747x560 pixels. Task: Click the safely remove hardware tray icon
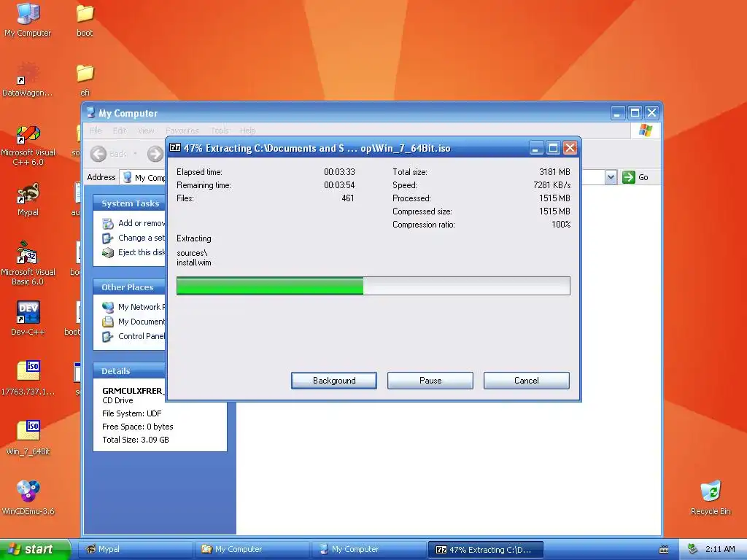pos(693,549)
